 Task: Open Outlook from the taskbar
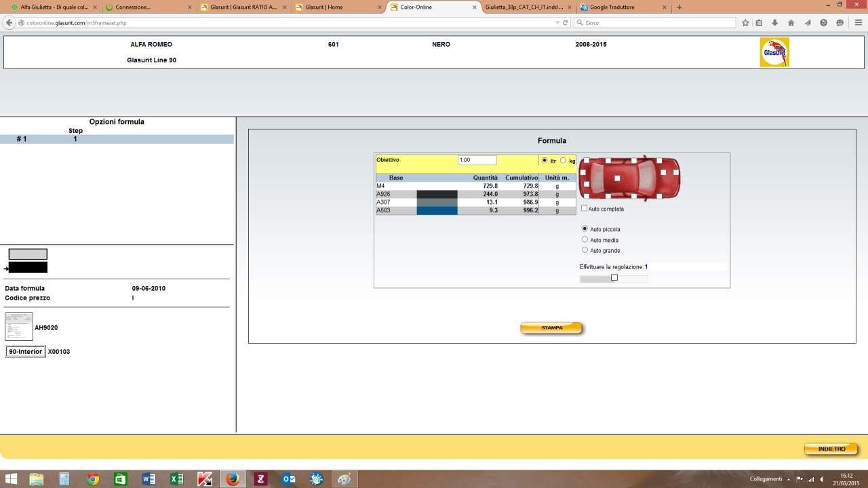[x=288, y=479]
